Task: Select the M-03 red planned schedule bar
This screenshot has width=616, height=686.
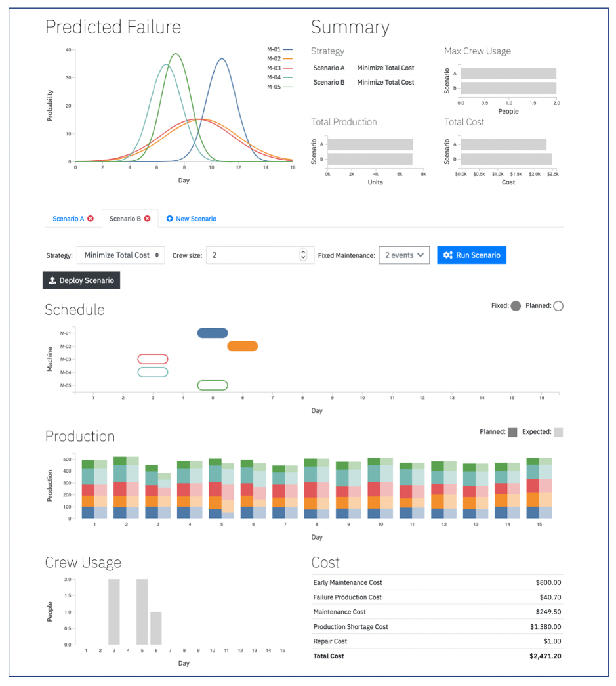Action: tap(153, 359)
